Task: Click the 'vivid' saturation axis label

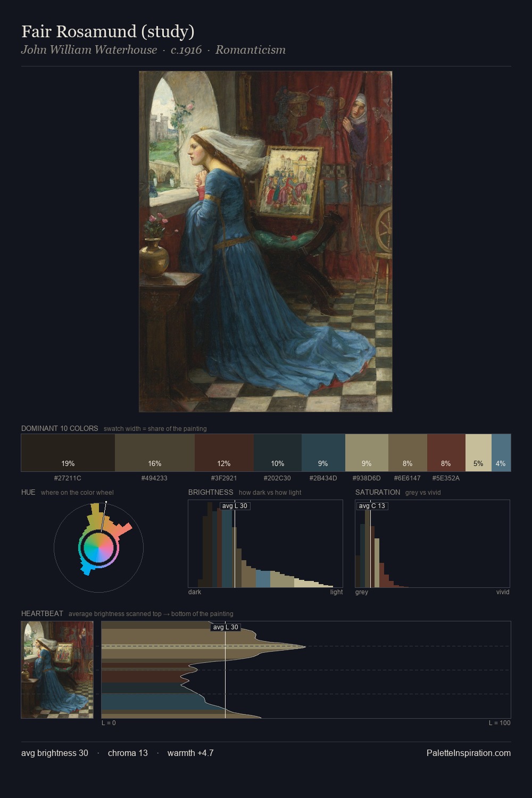Action: click(x=503, y=592)
